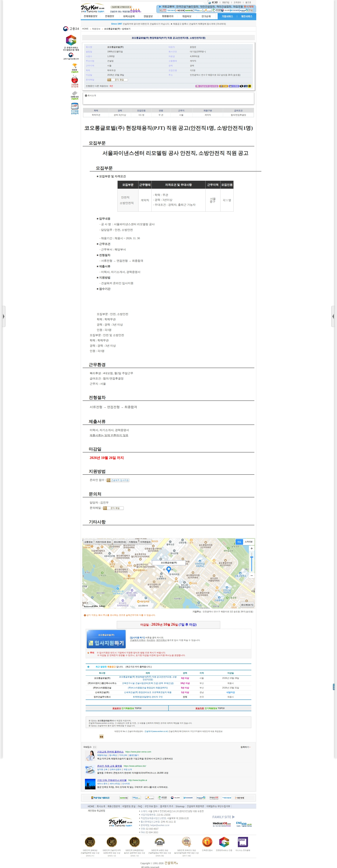Open 연봉정보 menu
Screen dimensions: 337x868
click(x=148, y=16)
